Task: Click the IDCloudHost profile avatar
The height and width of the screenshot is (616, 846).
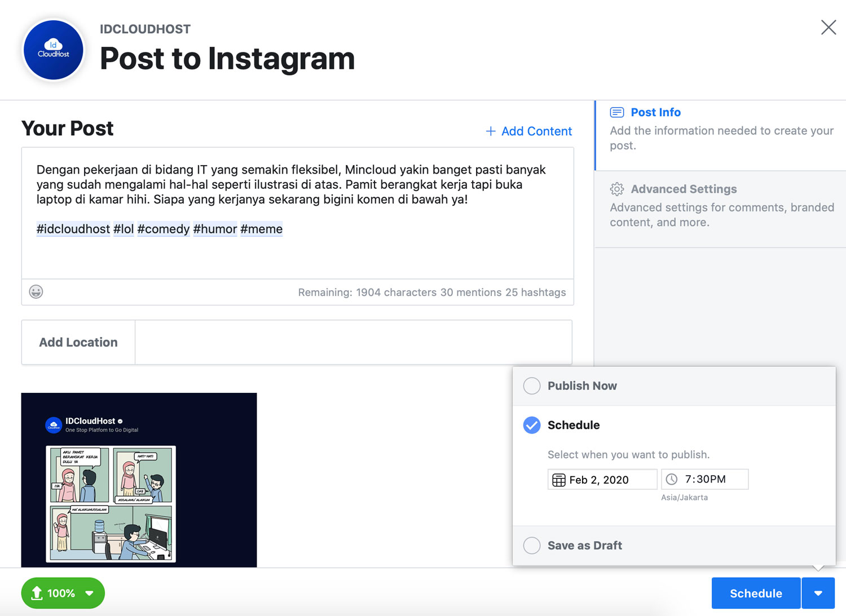Action: coord(53,50)
